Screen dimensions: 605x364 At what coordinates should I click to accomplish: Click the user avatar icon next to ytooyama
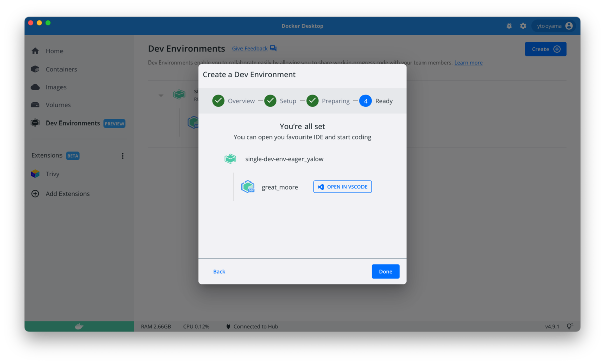coord(569,26)
